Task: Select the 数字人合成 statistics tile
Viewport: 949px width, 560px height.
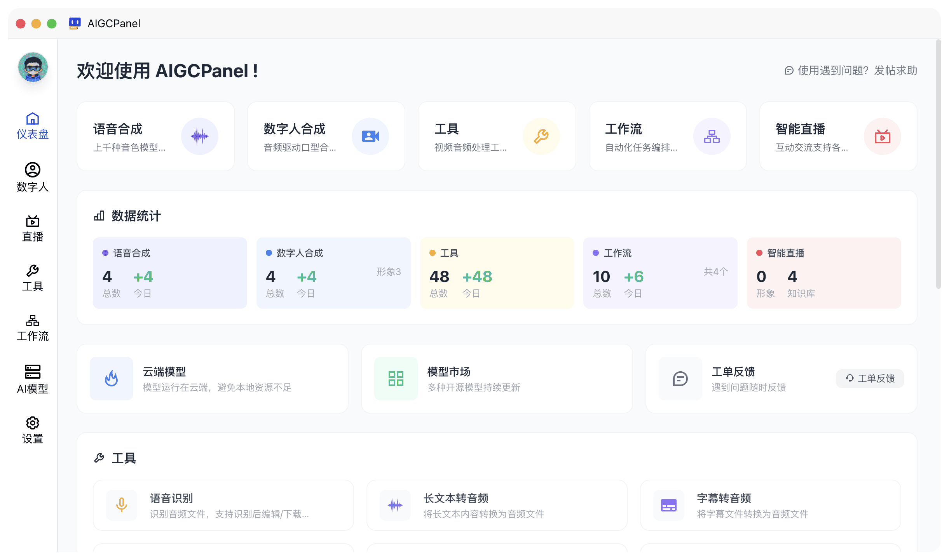Action: tap(333, 273)
